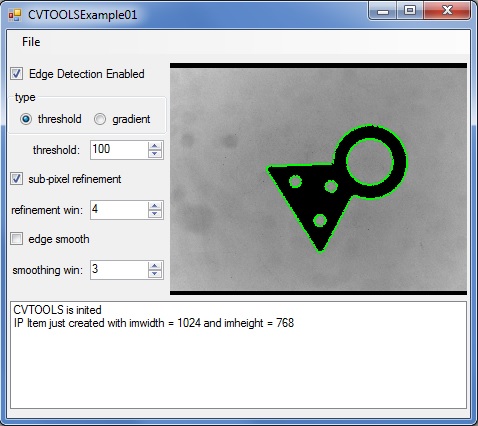Increase refinement win with up arrow
Screen dimensions: 478x426
(154, 206)
